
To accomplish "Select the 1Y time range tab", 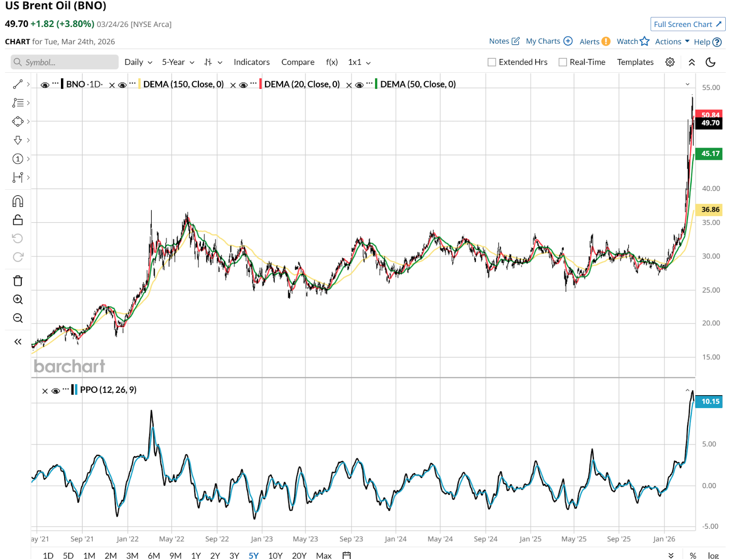I will click(196, 555).
